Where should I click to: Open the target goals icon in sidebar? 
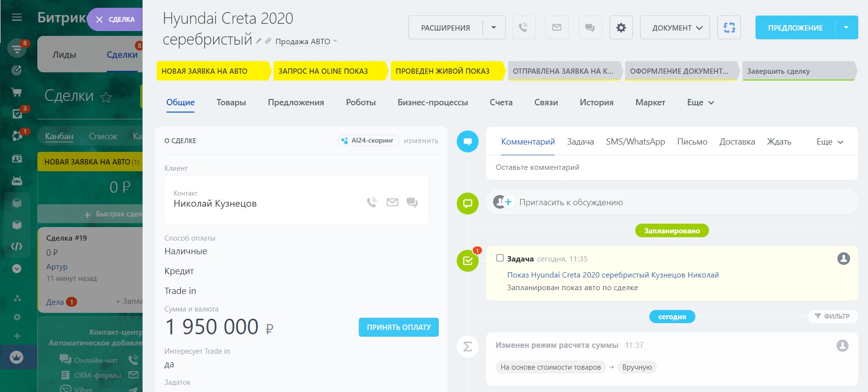[x=17, y=70]
